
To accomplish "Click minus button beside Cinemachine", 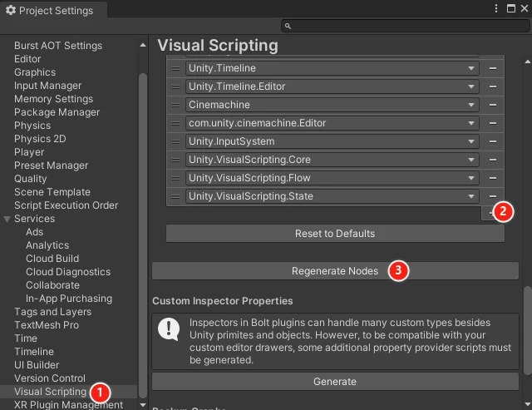I will point(493,105).
